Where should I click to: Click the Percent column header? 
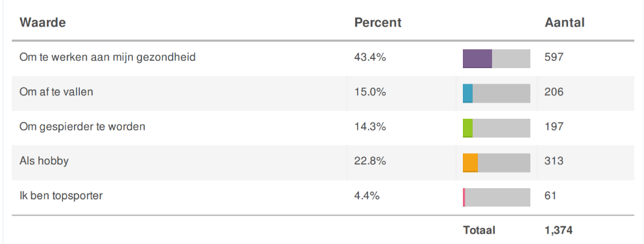pyautogui.click(x=378, y=23)
